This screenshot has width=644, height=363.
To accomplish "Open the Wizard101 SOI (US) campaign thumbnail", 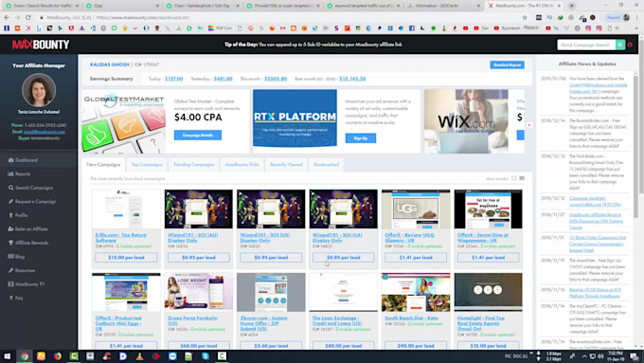I will 271,209.
